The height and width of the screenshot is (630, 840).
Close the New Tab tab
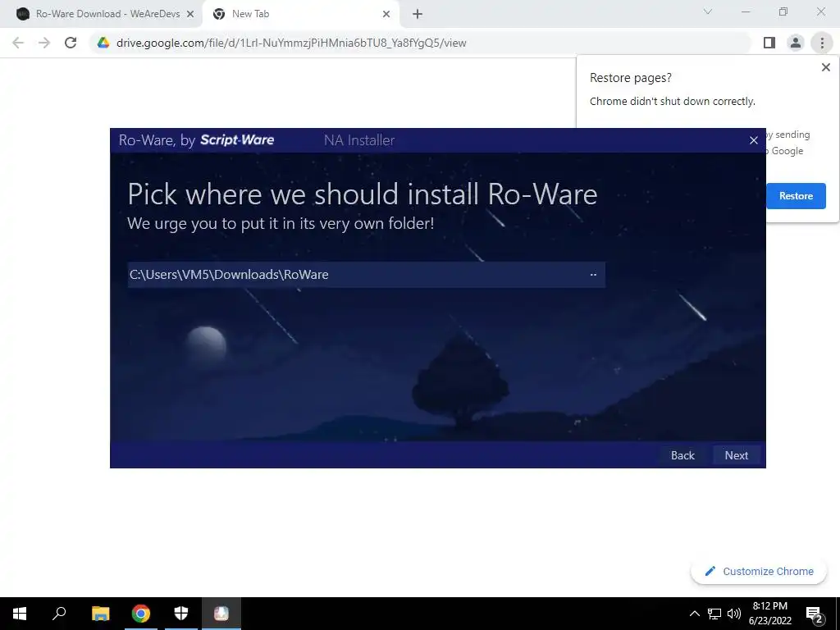pos(386,15)
